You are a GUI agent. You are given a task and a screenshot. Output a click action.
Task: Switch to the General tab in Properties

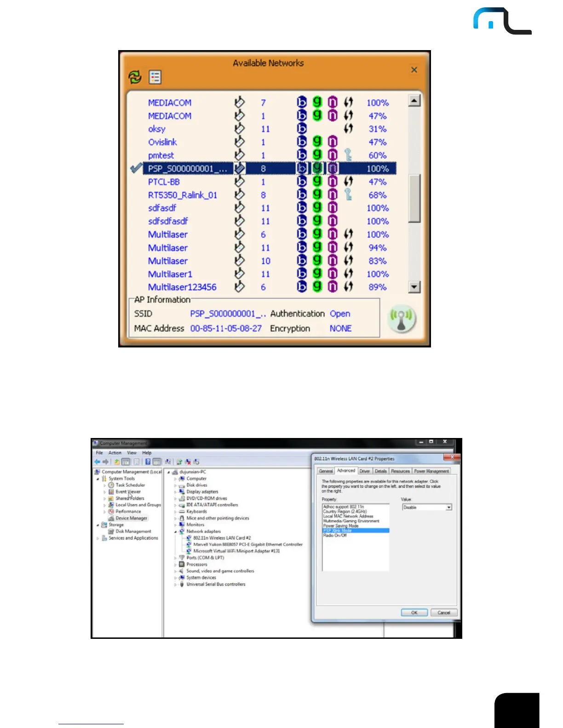(x=326, y=471)
